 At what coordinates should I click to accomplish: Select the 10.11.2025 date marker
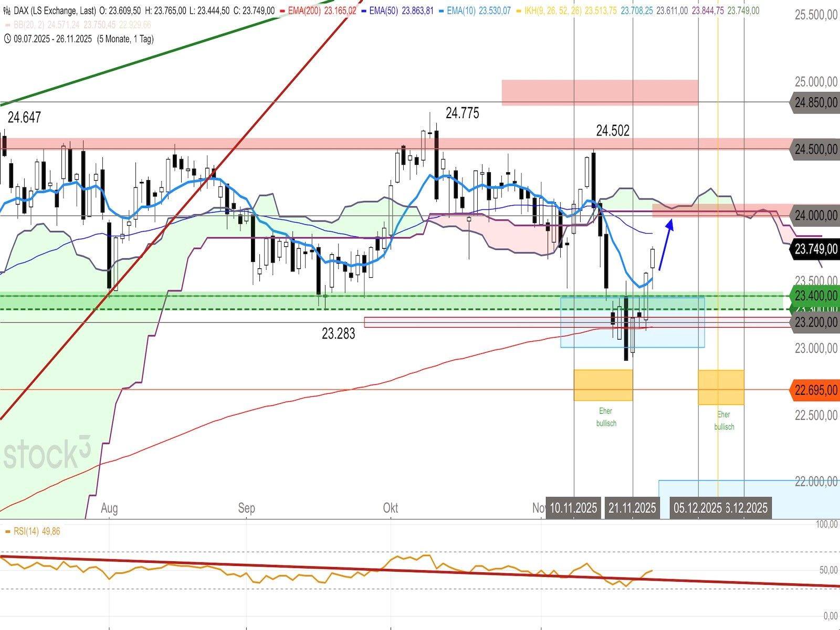(x=573, y=508)
